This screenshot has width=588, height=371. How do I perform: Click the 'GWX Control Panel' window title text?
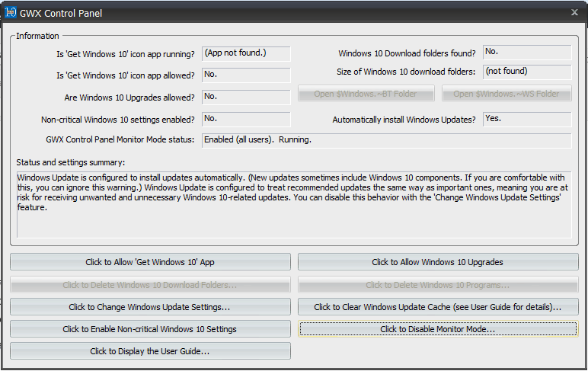61,13
